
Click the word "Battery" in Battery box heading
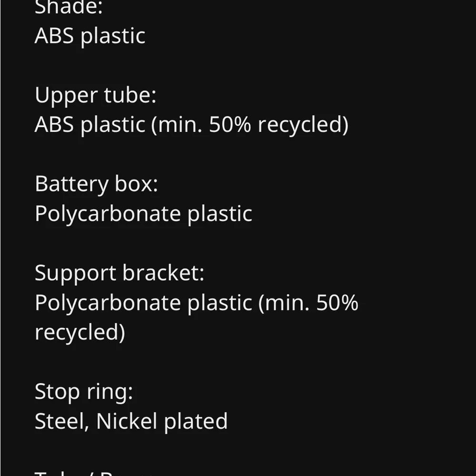click(x=72, y=184)
